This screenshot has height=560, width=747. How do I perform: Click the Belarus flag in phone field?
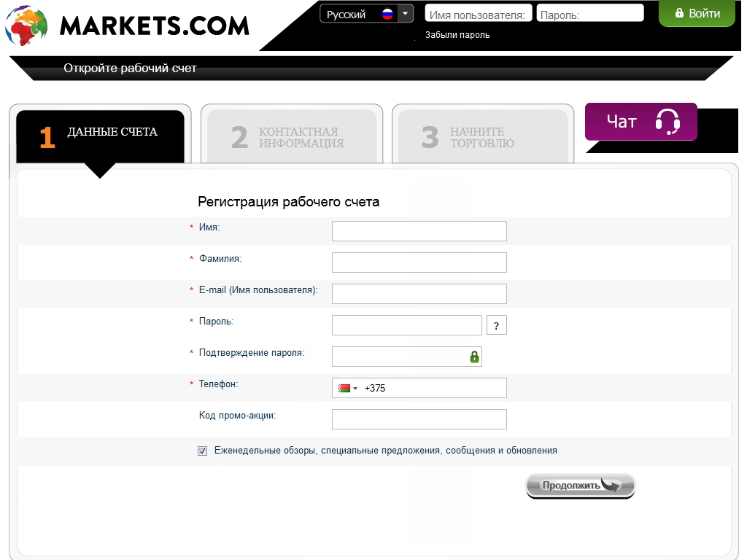click(344, 388)
